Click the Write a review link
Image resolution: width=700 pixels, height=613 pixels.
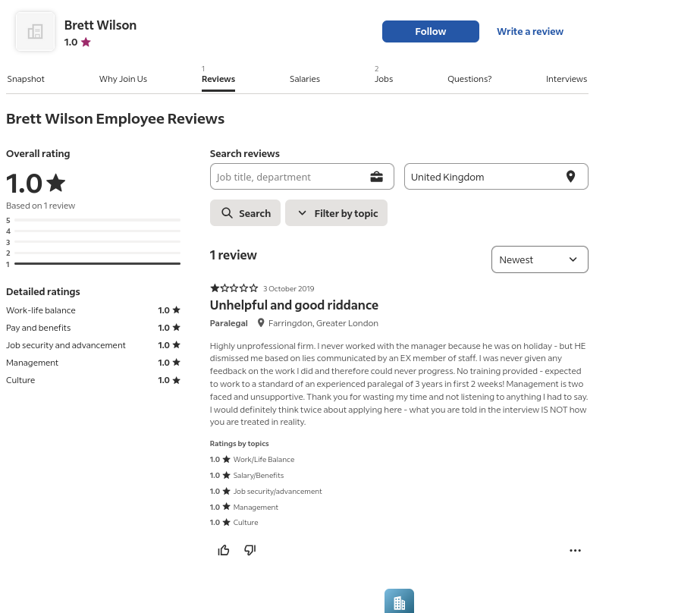point(530,32)
